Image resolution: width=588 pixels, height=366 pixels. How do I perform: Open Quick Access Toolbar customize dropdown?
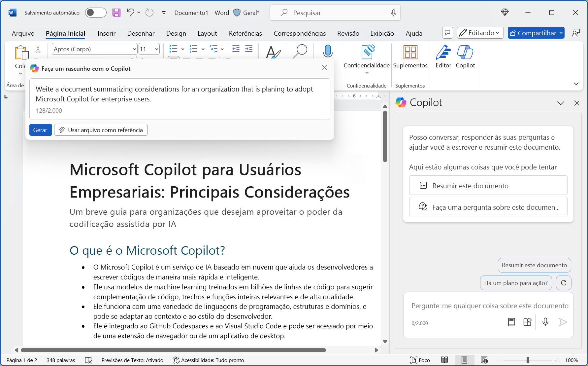pyautogui.click(x=164, y=13)
